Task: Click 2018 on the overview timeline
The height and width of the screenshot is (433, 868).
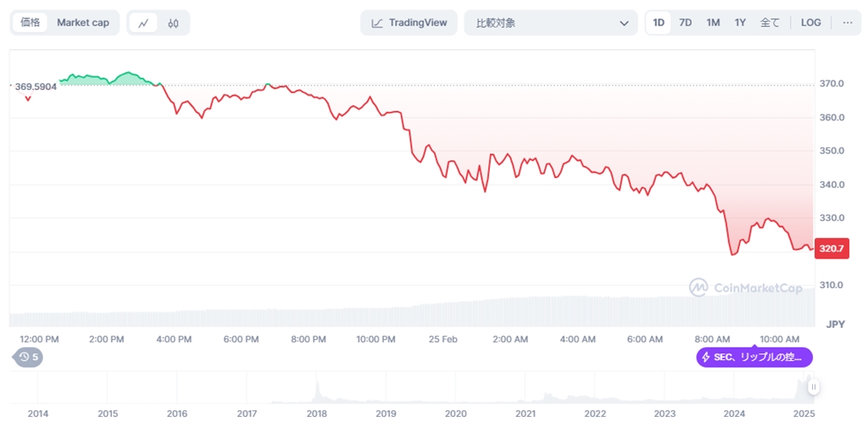Action: pos(316,414)
